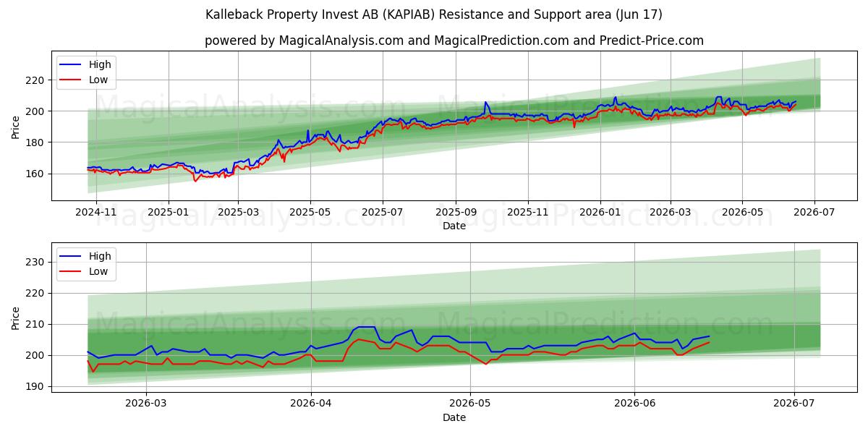Click the 2026-04 tick label on the bottom chart
Image resolution: width=868 pixels, height=434 pixels.
click(310, 404)
